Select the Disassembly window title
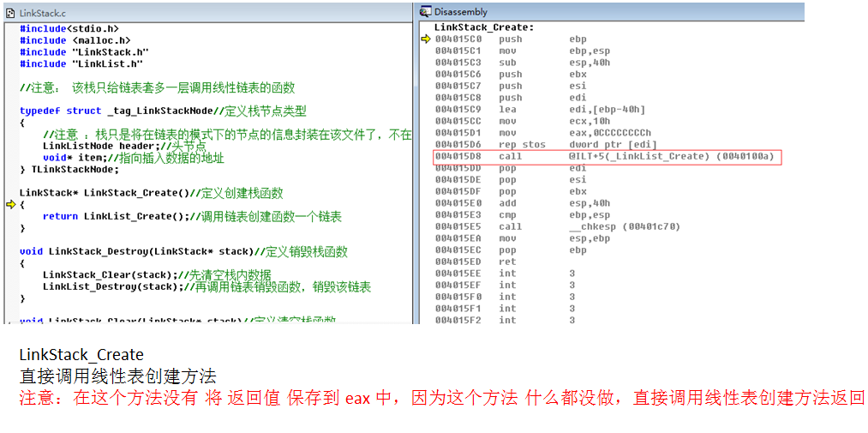 pos(461,12)
